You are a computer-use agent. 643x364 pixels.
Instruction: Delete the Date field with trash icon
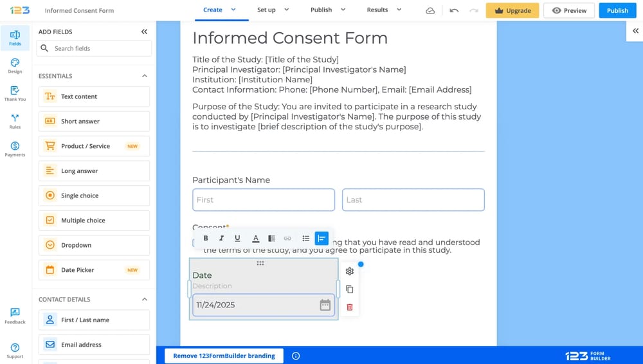(x=350, y=307)
